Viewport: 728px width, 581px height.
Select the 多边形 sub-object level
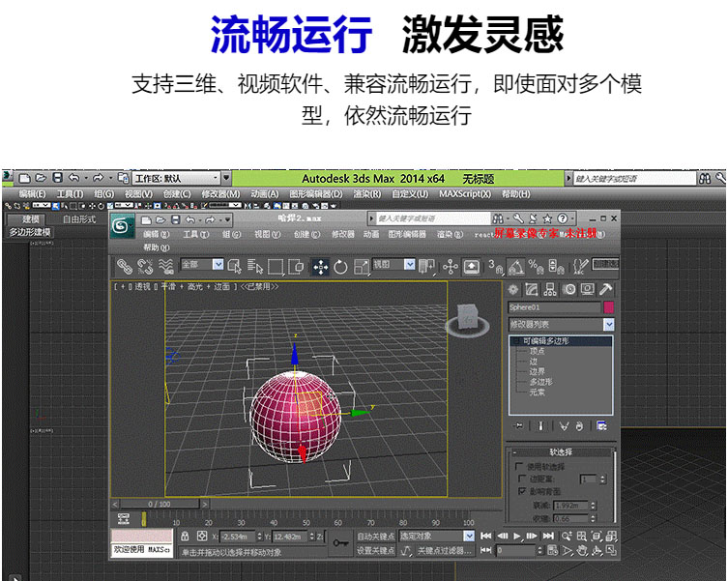coord(540,382)
